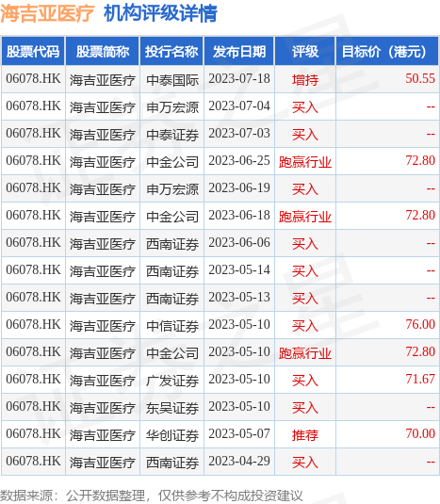The width and height of the screenshot is (440, 504).
Task: Click 买入 rating in 2023-05-13 row
Action: pos(305,299)
